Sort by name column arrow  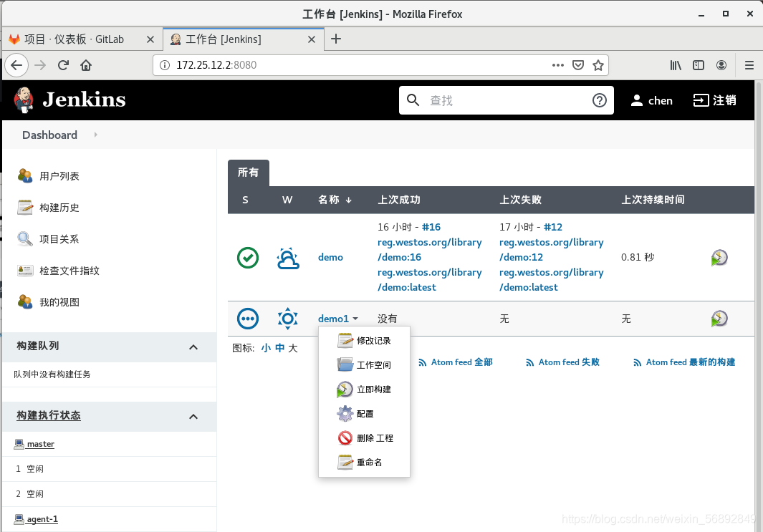(x=348, y=200)
